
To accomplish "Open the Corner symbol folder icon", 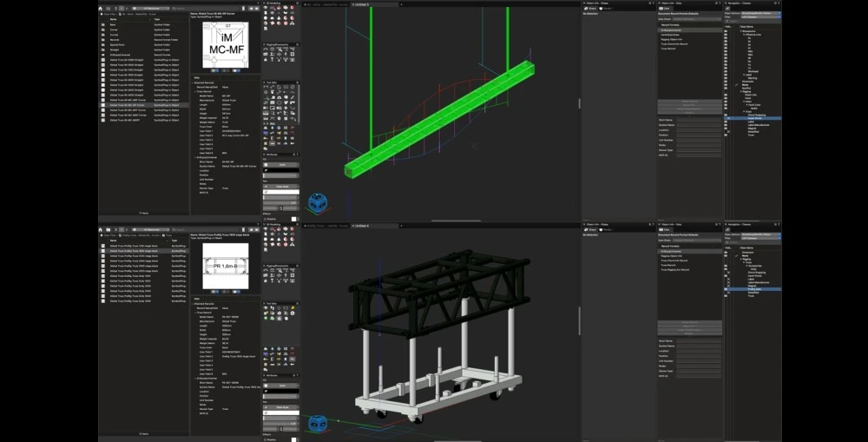I will [x=102, y=30].
